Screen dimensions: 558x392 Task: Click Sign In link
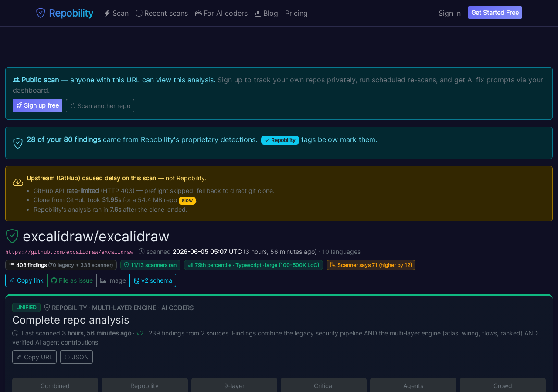(449, 13)
